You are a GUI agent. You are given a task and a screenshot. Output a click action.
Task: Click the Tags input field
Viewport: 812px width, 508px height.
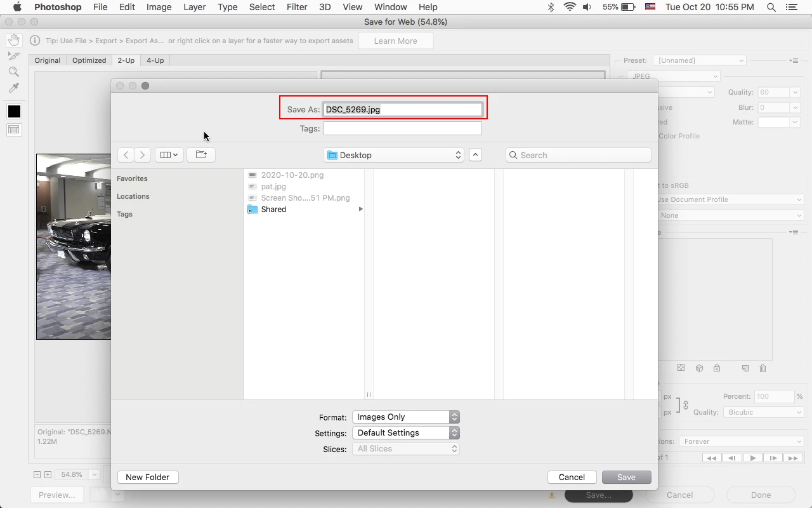click(x=403, y=128)
